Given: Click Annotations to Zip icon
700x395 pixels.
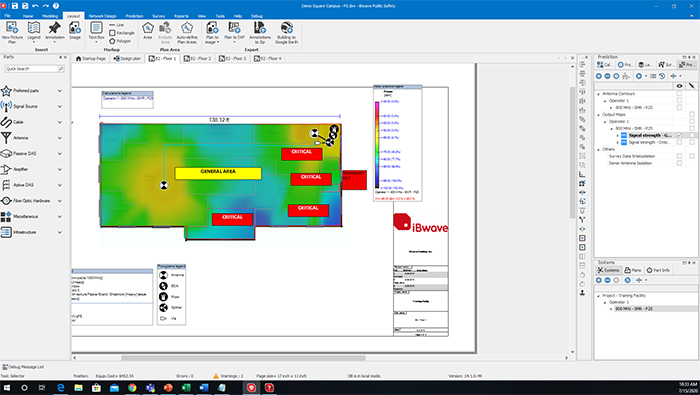Looking at the screenshot, I should pos(260,28).
